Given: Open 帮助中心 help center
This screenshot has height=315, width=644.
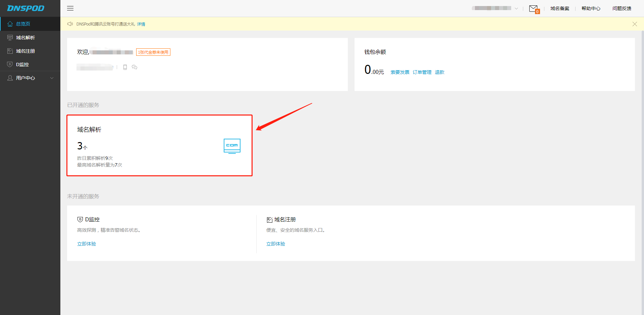Looking at the screenshot, I should coord(591,9).
